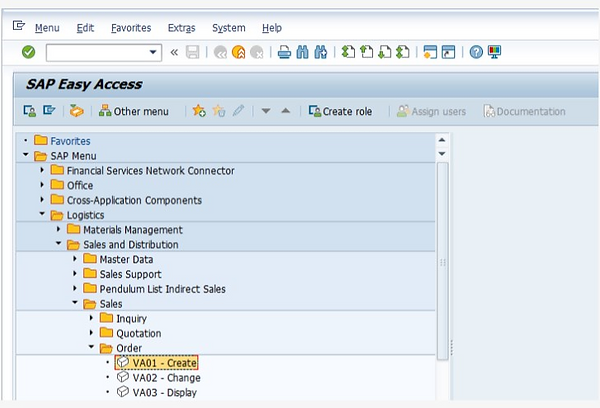Image resolution: width=600 pixels, height=408 pixels.
Task: Click the green Enter checkmark icon
Action: 28,52
